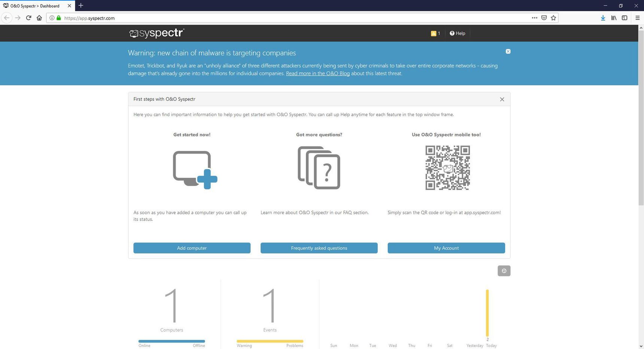Click 'Use O&O Syspectr mobile too!' heading

click(446, 135)
